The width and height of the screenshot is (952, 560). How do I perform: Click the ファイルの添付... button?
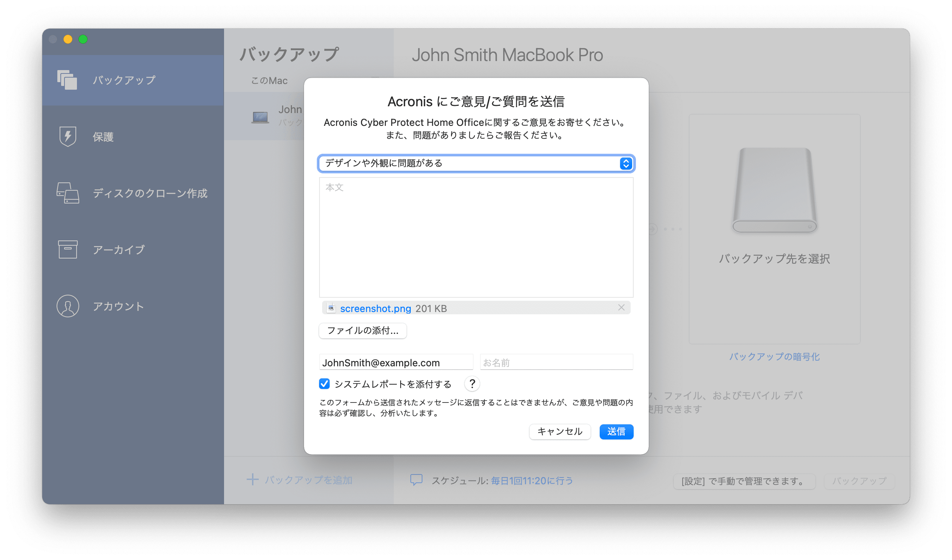pyautogui.click(x=363, y=330)
